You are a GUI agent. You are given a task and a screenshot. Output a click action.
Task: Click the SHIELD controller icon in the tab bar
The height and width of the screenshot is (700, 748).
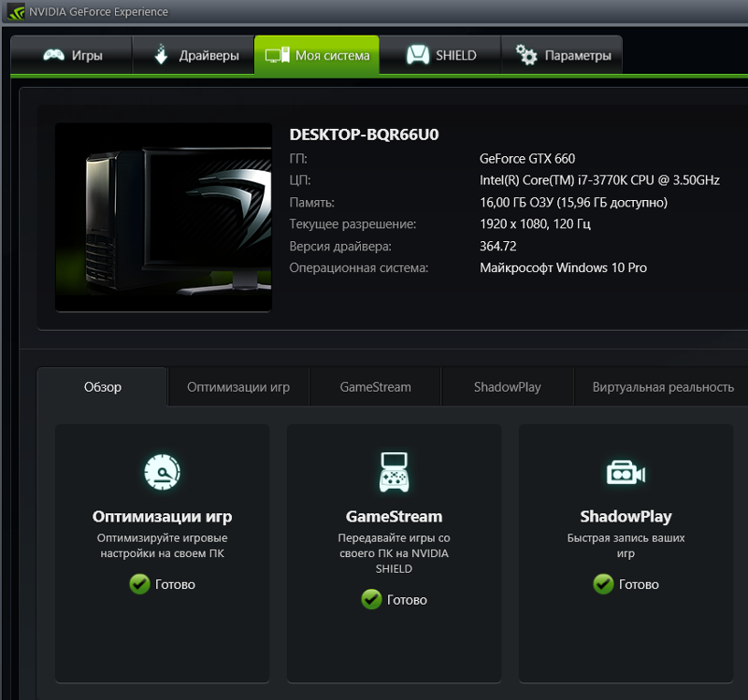(x=418, y=55)
